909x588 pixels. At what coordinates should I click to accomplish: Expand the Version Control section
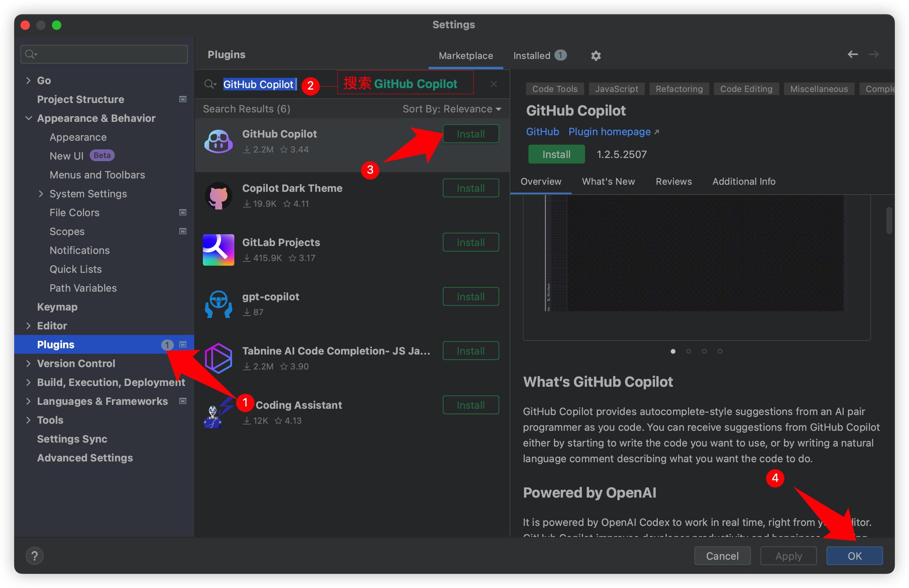28,363
